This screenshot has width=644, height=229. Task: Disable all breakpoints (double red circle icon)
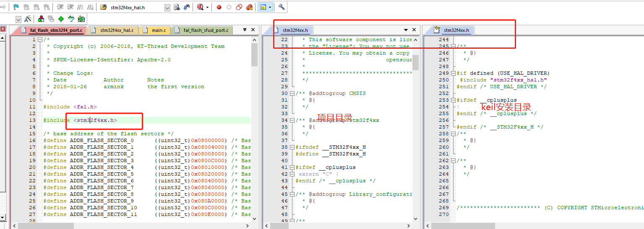(x=239, y=7)
